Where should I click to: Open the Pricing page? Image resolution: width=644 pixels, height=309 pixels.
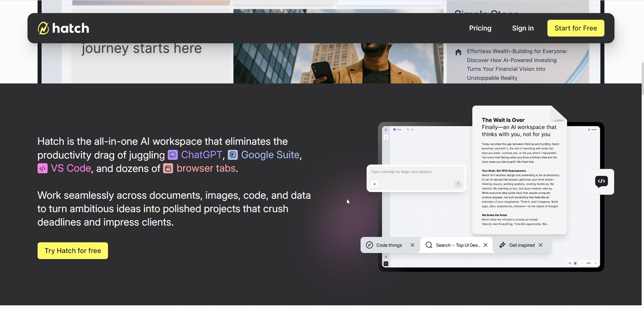480,28
